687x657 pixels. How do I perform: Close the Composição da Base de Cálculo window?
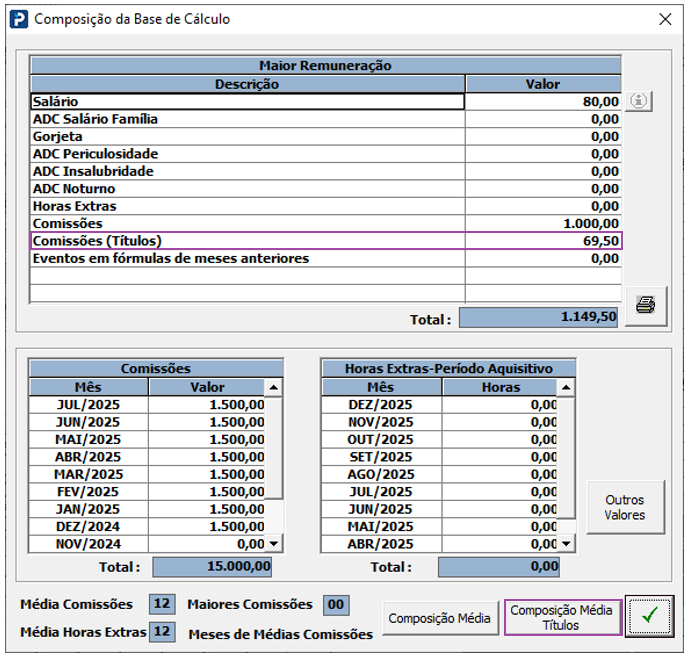pyautogui.click(x=665, y=19)
